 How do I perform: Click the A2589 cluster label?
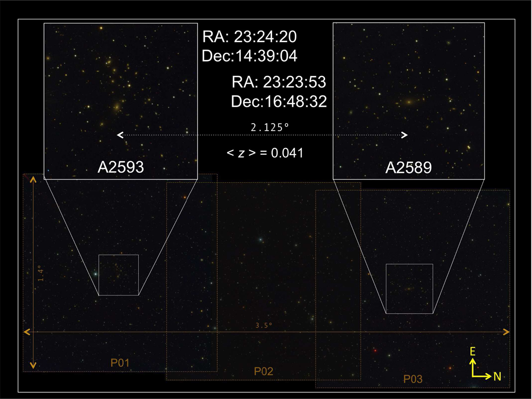[408, 168]
